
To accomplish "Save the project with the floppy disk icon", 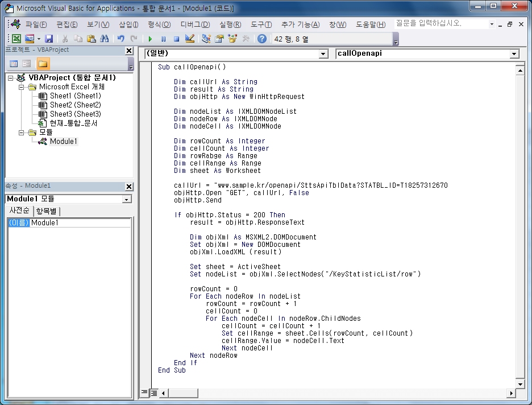I will click(49, 39).
